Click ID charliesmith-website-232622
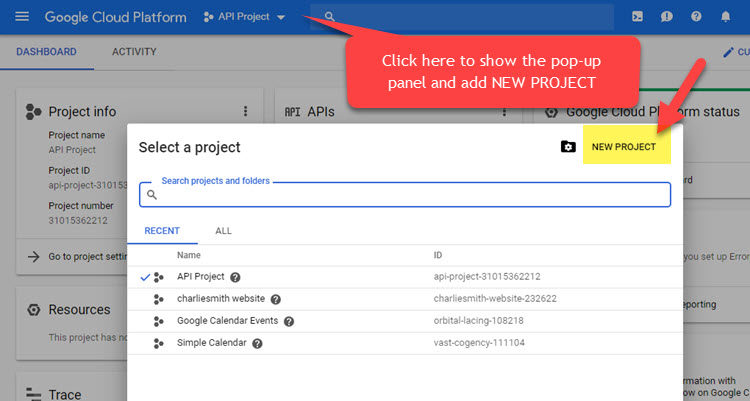 [495, 299]
